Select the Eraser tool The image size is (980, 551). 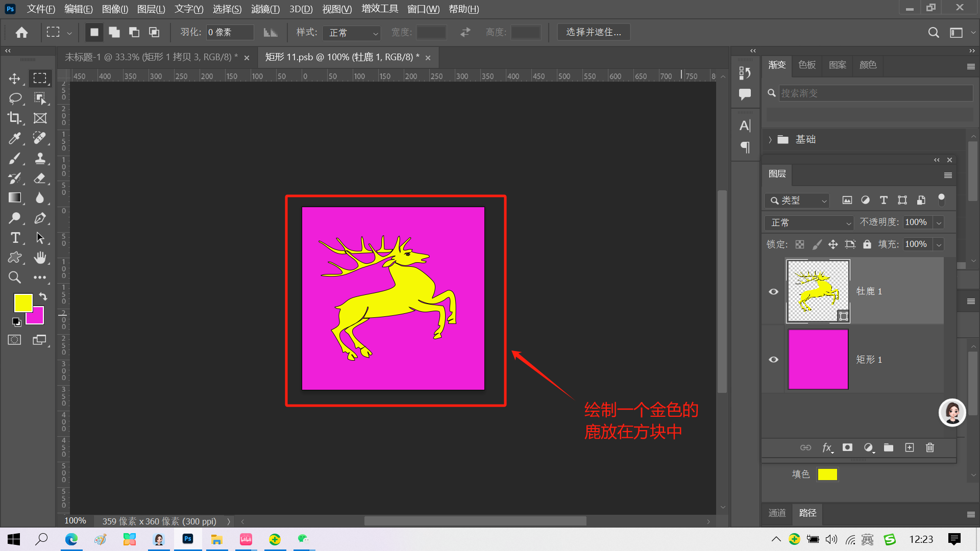tap(40, 178)
